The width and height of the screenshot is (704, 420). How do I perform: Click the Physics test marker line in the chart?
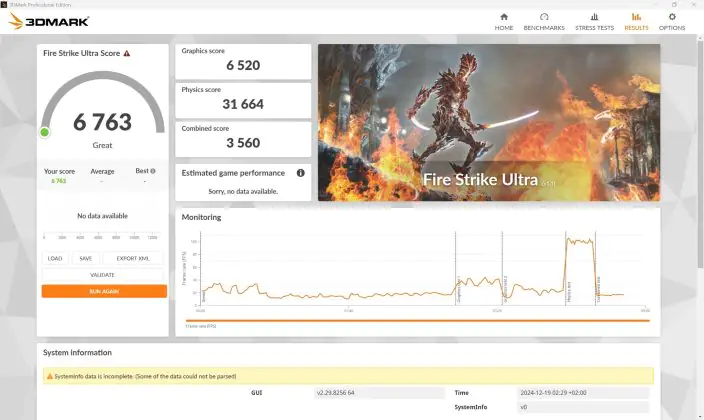pyautogui.click(x=566, y=269)
